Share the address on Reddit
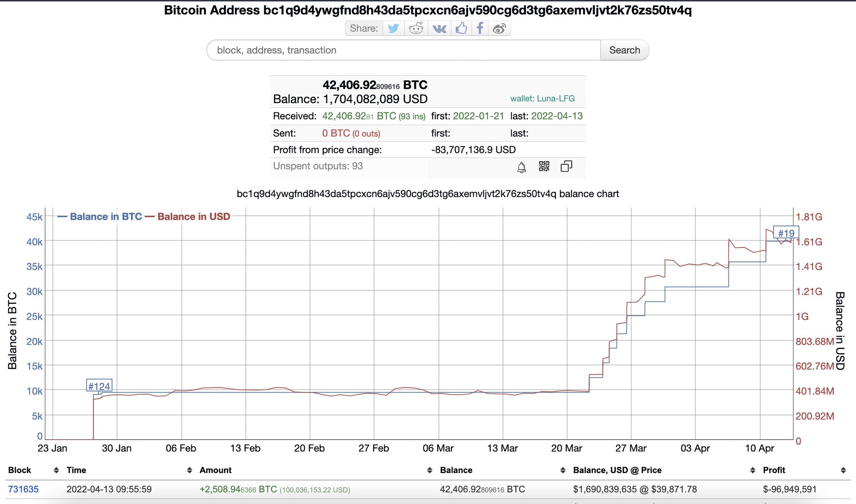 [x=416, y=28]
